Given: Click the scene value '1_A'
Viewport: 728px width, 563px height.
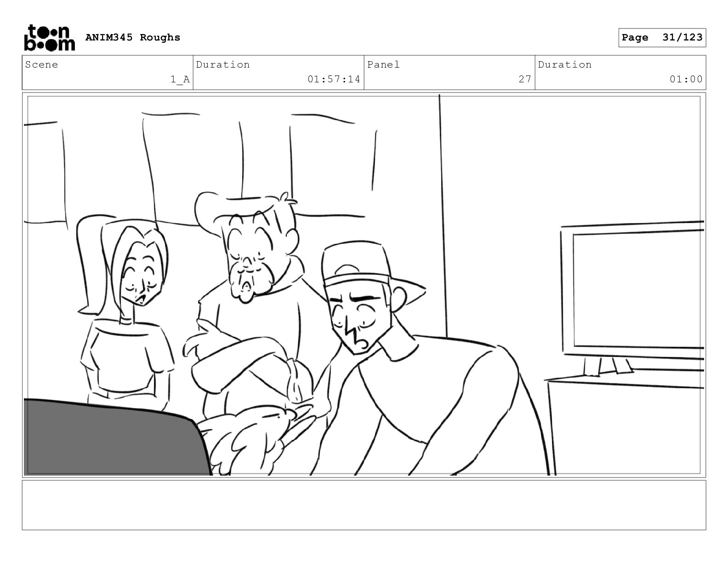Looking at the screenshot, I should coord(180,79).
